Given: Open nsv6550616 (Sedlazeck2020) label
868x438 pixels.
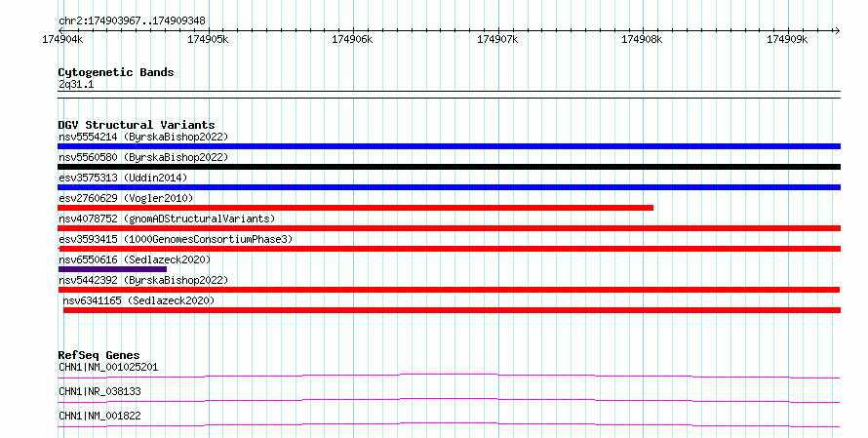Looking at the screenshot, I should click(x=135, y=259).
